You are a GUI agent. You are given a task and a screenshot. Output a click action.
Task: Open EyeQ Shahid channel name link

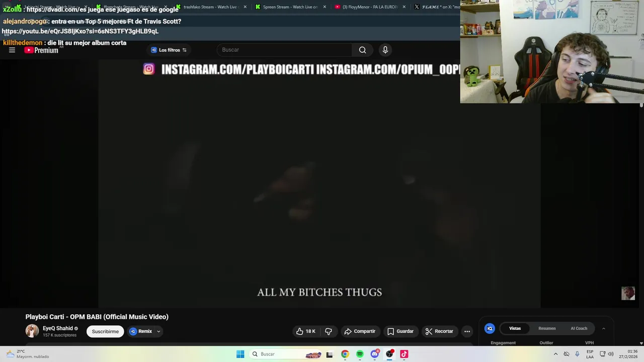58,328
